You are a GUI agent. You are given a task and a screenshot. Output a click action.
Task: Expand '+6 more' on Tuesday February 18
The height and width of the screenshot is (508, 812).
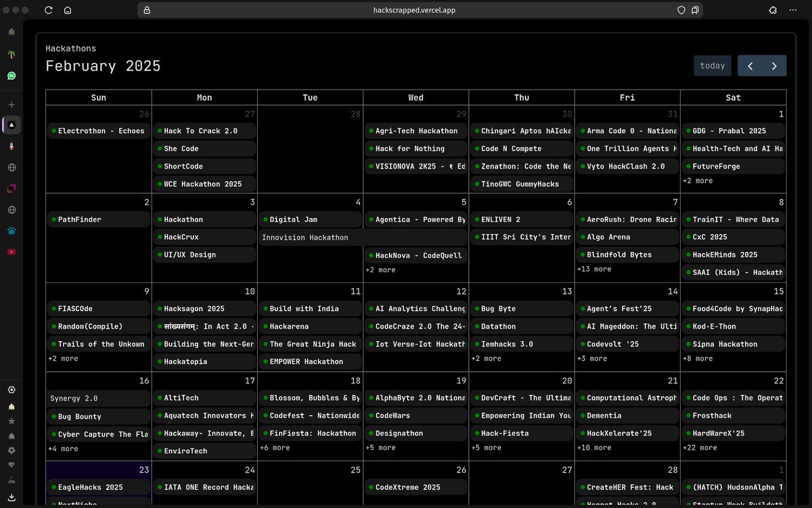[x=275, y=448]
